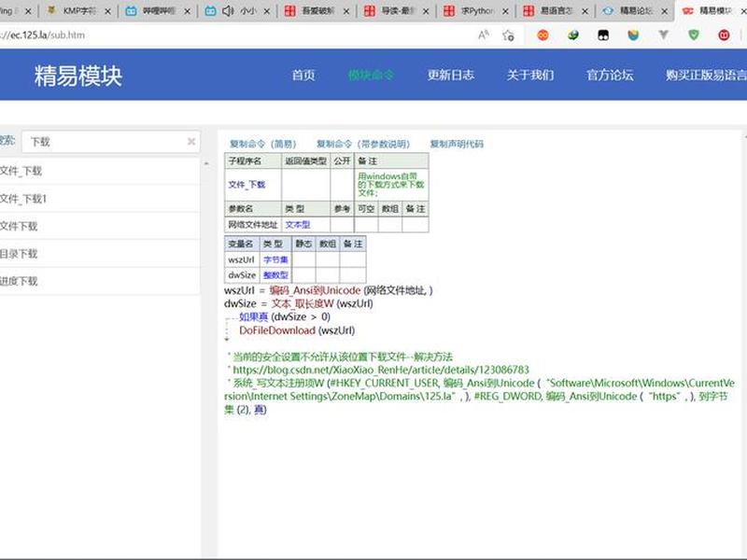Click the 精易模块 site logo
This screenshot has width=747, height=560.
tap(78, 76)
